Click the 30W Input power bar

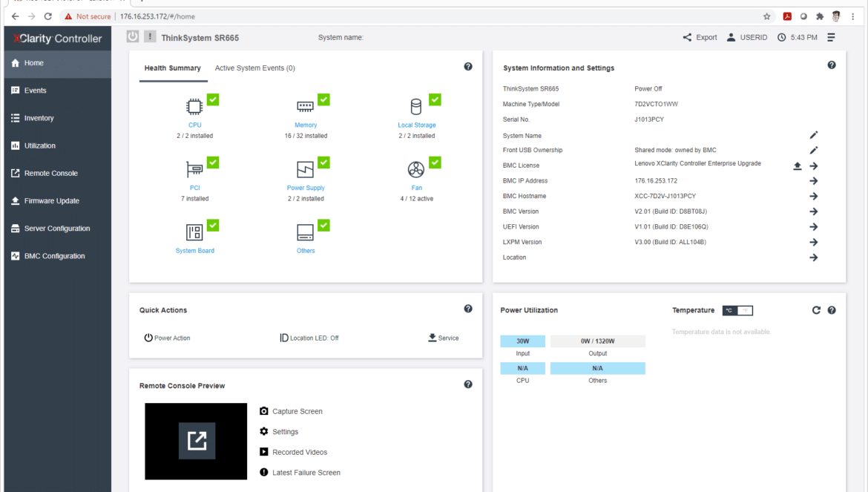click(x=522, y=341)
